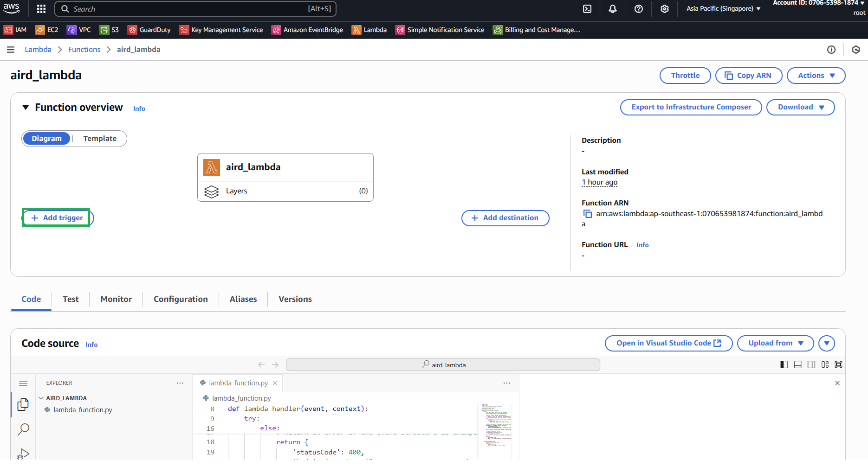The width and height of the screenshot is (868, 473).
Task: Select lambda_function.py in the Explorer tree
Action: (83, 410)
